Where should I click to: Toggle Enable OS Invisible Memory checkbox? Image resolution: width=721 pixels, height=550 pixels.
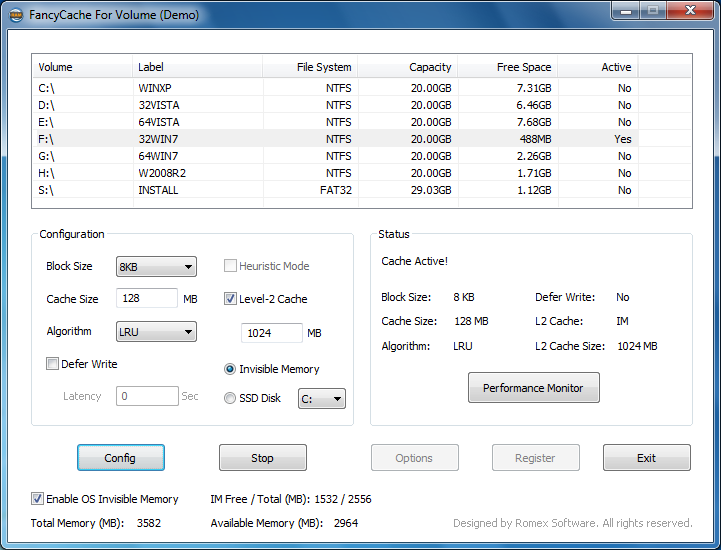click(x=38, y=499)
